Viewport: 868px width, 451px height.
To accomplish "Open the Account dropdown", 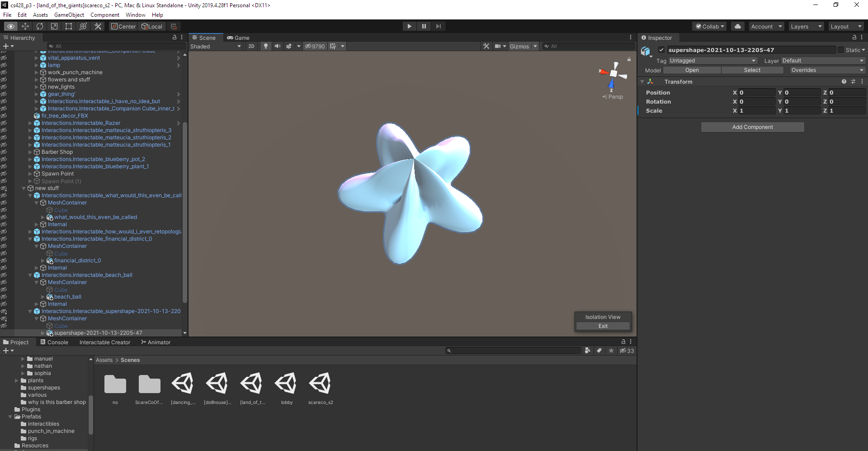I will tap(766, 26).
